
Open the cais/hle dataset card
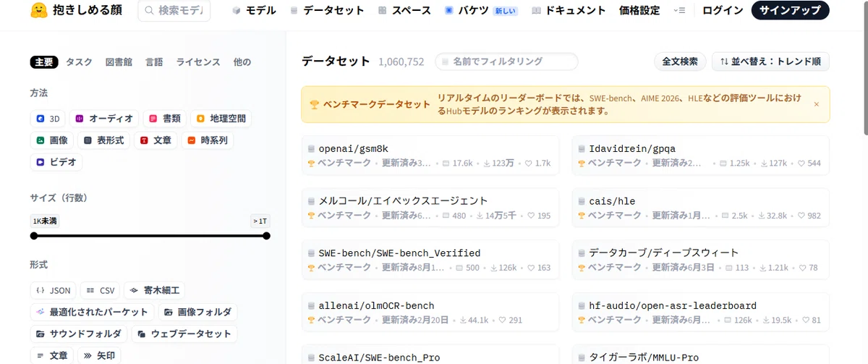(701, 208)
